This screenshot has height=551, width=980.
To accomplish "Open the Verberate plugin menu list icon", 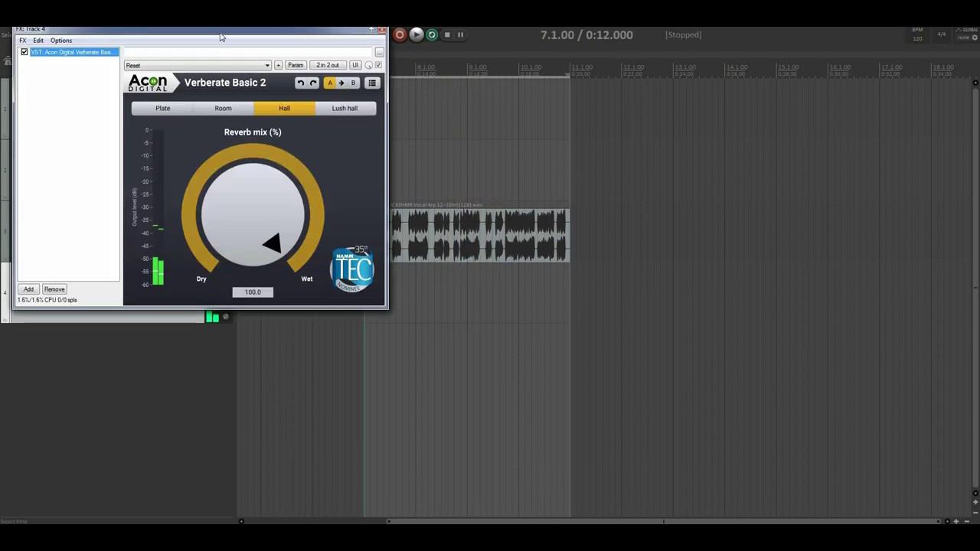I will [372, 83].
